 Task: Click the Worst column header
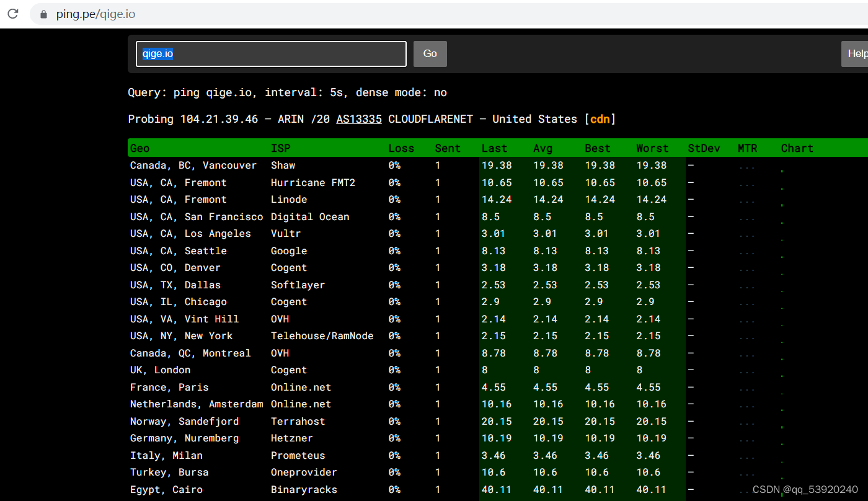652,148
